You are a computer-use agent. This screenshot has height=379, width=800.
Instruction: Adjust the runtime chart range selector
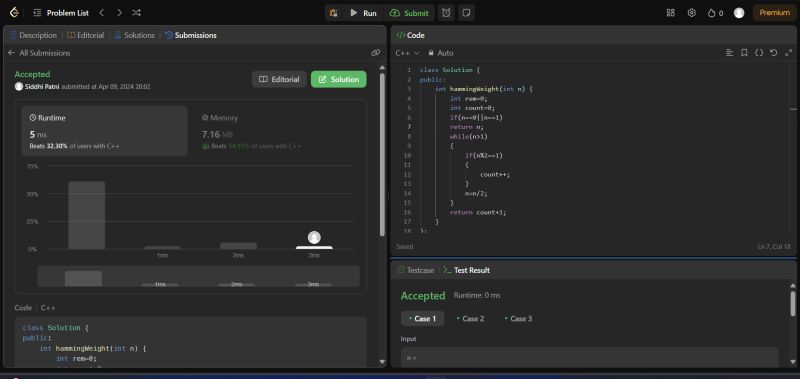click(198, 276)
